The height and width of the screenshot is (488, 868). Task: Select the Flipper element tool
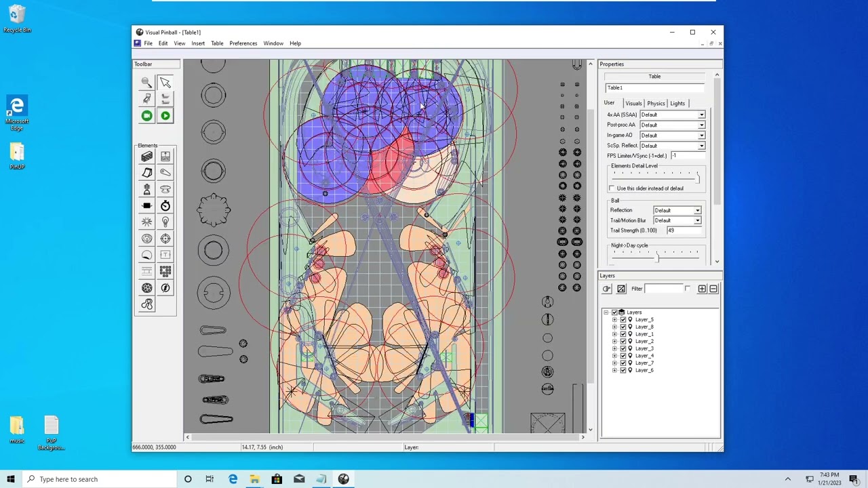165,173
